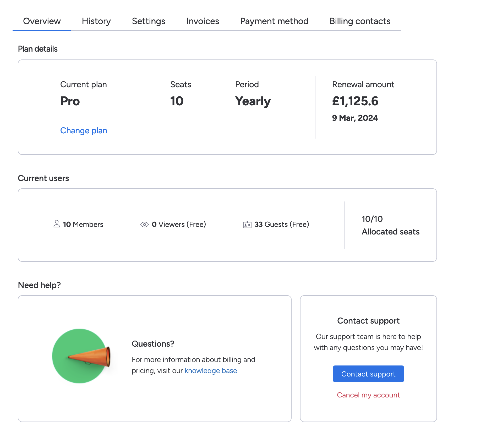Select the Billing contacts tab

point(360,21)
